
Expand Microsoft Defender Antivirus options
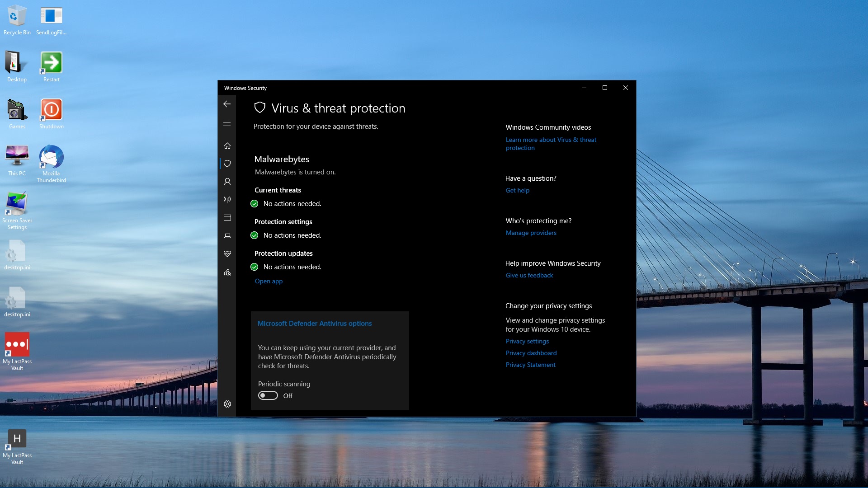click(315, 324)
